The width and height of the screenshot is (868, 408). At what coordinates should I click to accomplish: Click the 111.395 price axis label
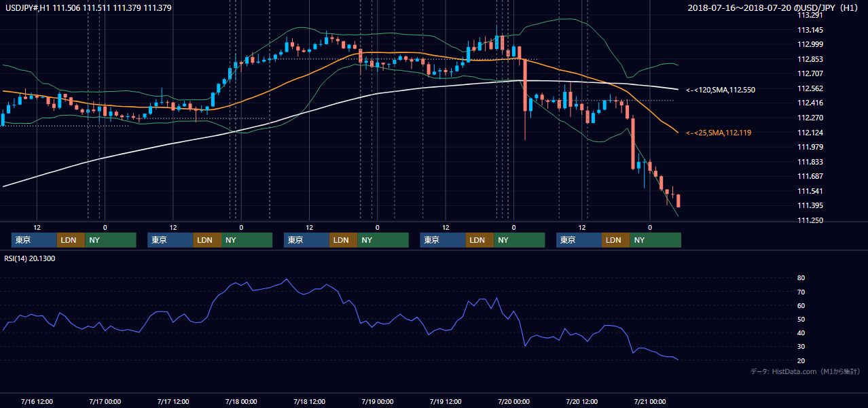[810, 205]
